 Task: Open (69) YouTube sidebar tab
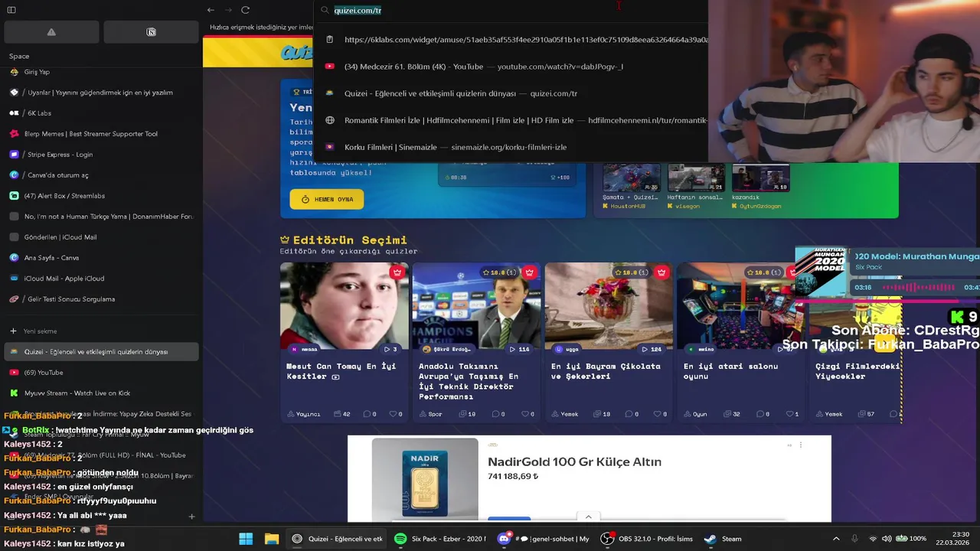tap(101, 373)
